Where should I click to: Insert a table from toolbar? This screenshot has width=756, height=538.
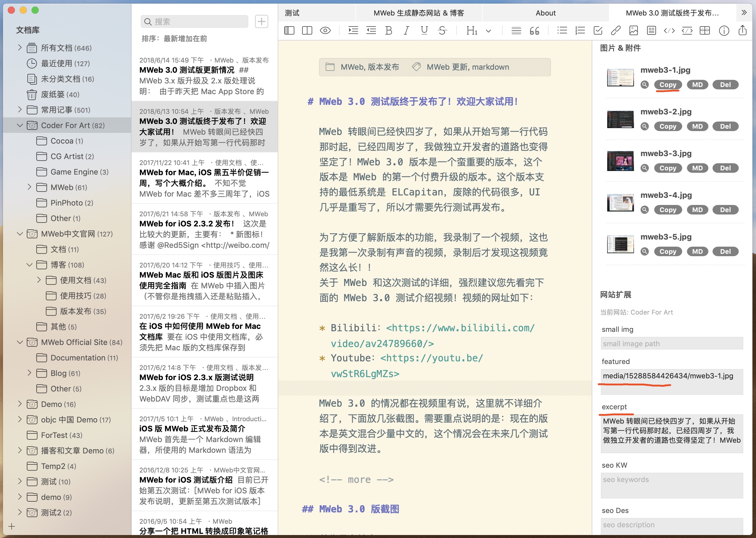[x=705, y=31]
